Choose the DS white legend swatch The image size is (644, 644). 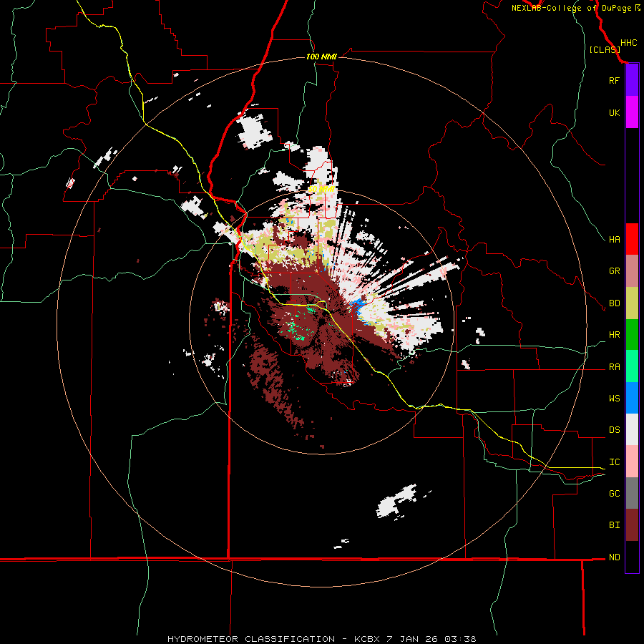[x=632, y=429]
